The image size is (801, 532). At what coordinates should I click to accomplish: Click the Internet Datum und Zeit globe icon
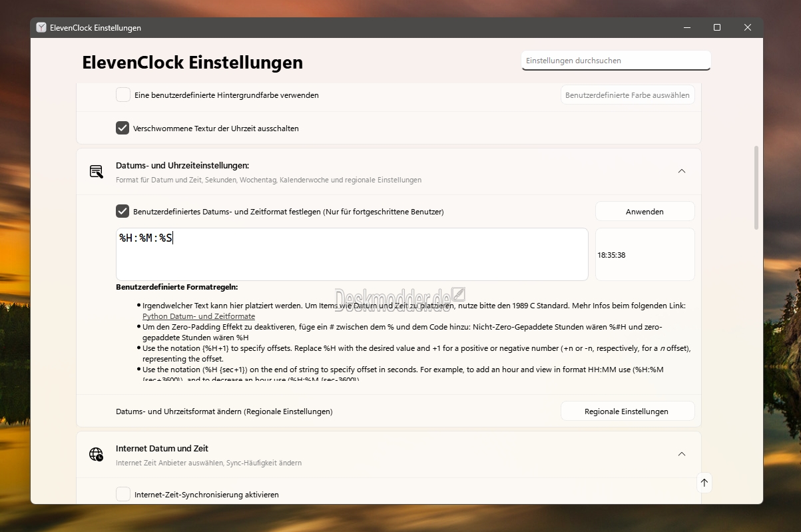[x=97, y=455]
